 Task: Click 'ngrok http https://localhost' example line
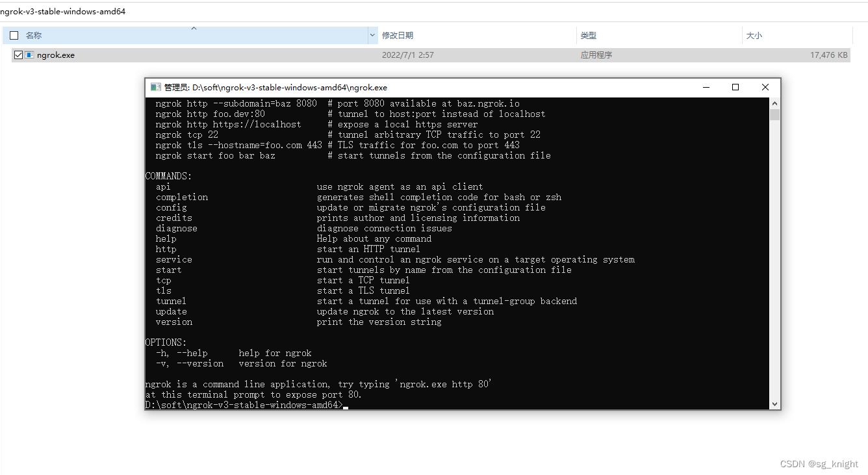tap(229, 124)
